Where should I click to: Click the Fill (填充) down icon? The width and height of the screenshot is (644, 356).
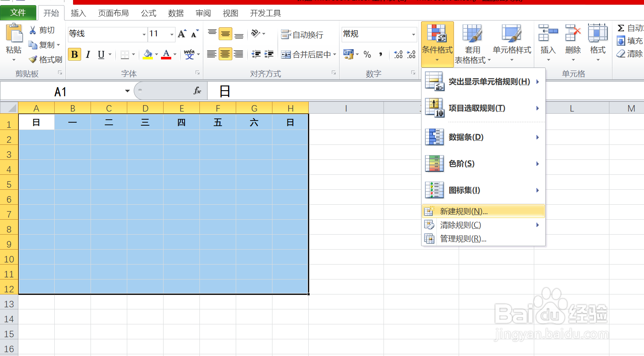621,41
